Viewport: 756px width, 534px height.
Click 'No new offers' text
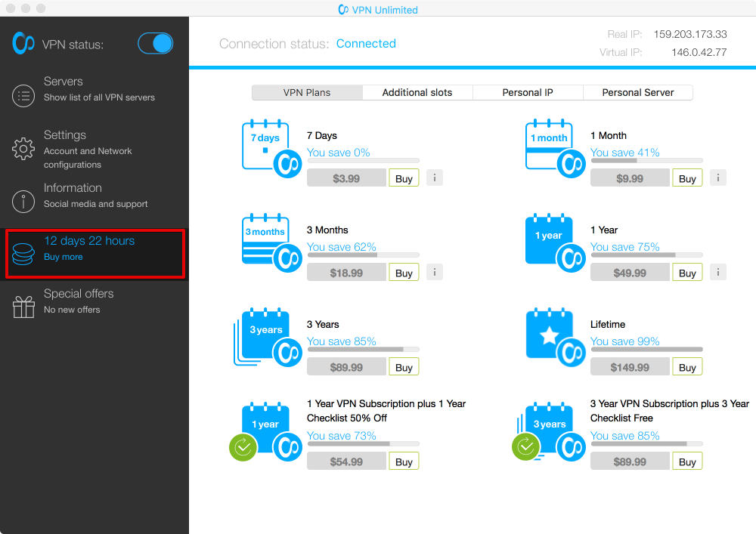point(72,310)
